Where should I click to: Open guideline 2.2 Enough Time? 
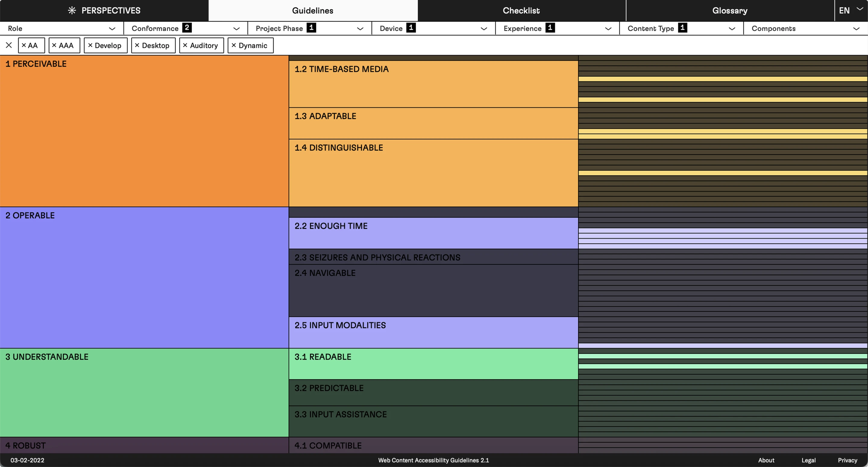coord(433,233)
